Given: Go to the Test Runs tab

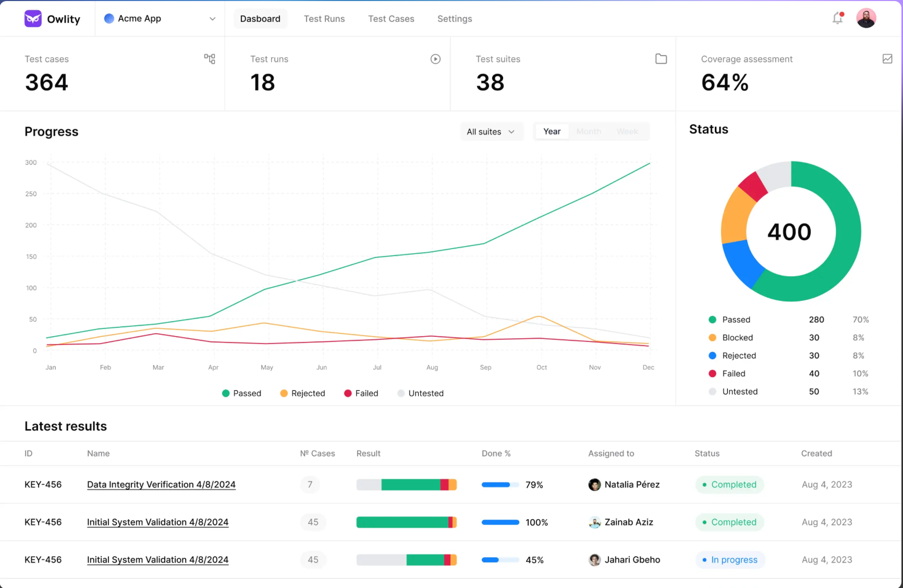Looking at the screenshot, I should pos(324,19).
